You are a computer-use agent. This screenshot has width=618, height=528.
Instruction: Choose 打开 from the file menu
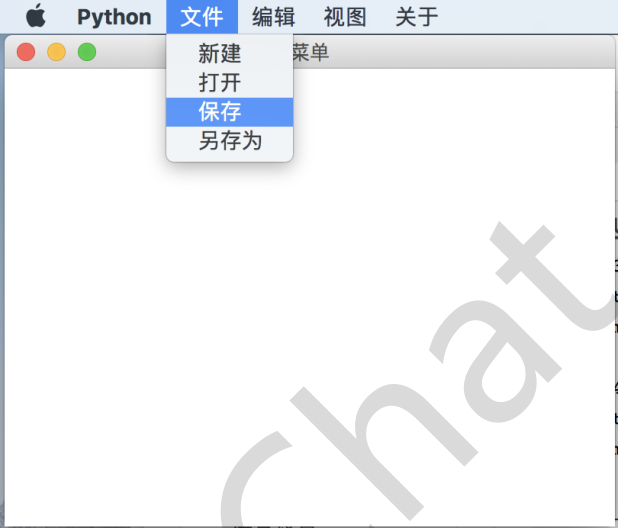coord(229,83)
